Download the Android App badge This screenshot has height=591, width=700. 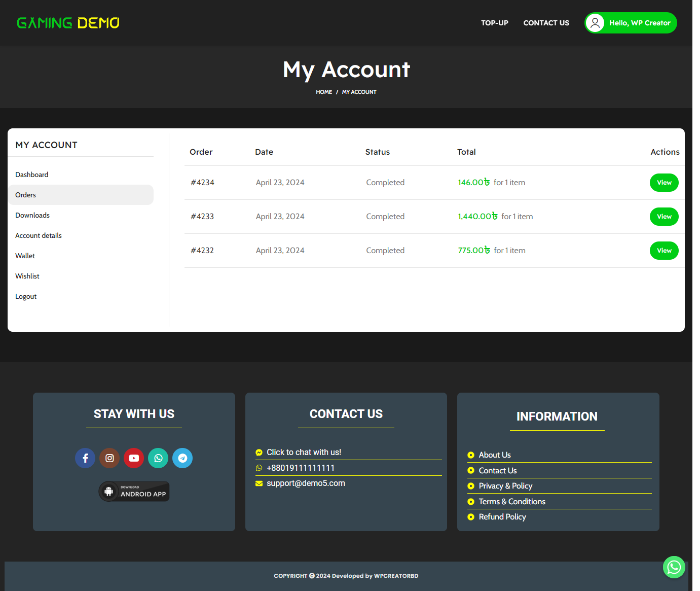[x=134, y=492]
